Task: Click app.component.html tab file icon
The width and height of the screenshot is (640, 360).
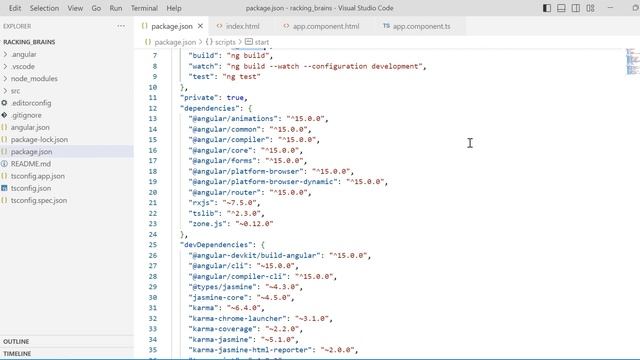Action: (x=286, y=26)
